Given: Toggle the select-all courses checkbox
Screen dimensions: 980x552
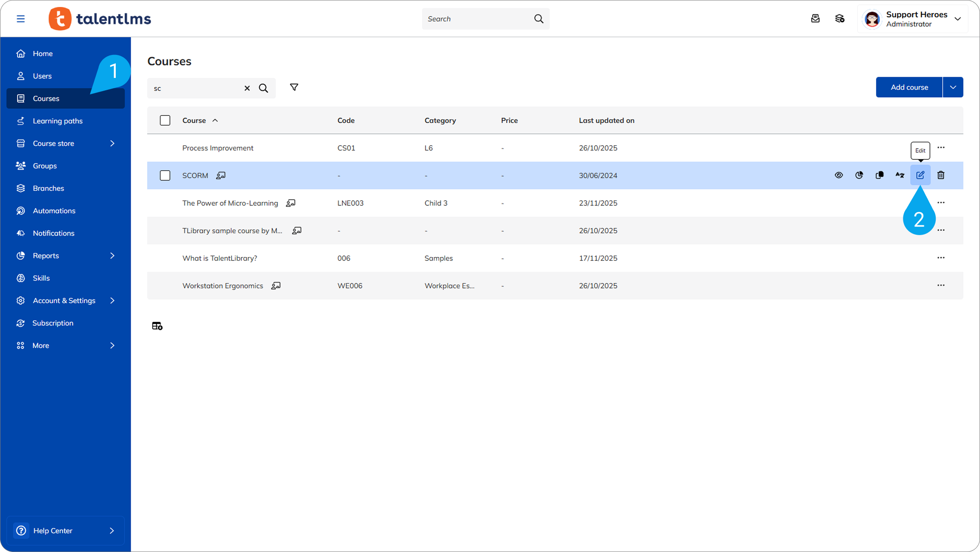Looking at the screenshot, I should click(165, 121).
